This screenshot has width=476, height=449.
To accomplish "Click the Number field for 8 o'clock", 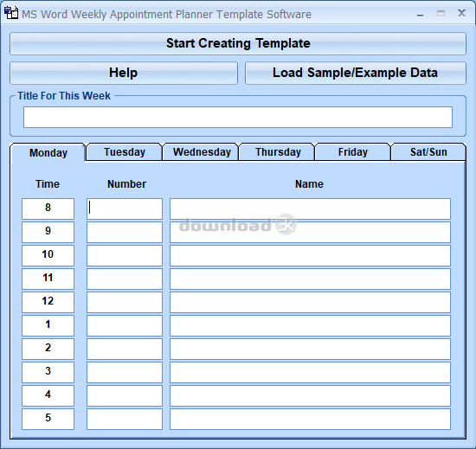I will [125, 208].
